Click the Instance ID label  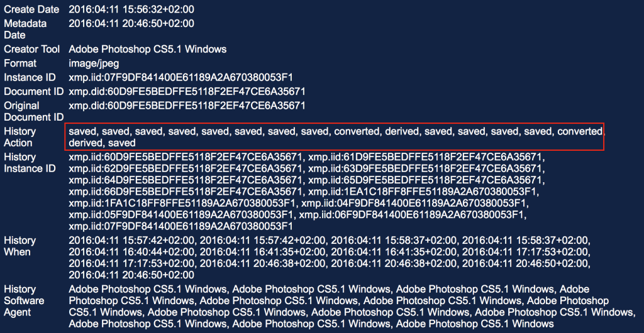[30, 77]
